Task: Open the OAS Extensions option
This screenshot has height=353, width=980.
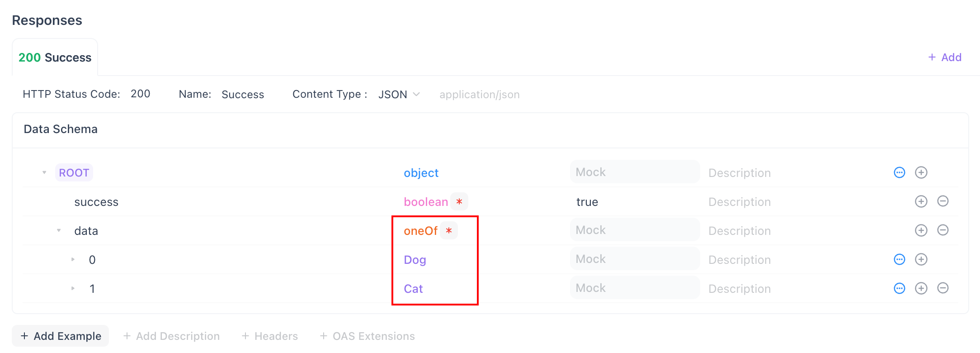Action: [x=367, y=336]
